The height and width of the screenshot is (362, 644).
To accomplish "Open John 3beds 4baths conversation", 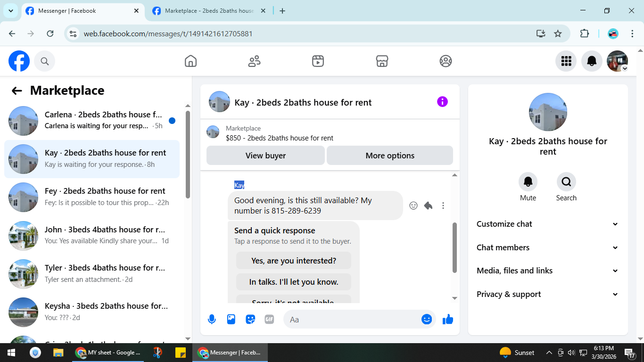I will click(x=92, y=235).
